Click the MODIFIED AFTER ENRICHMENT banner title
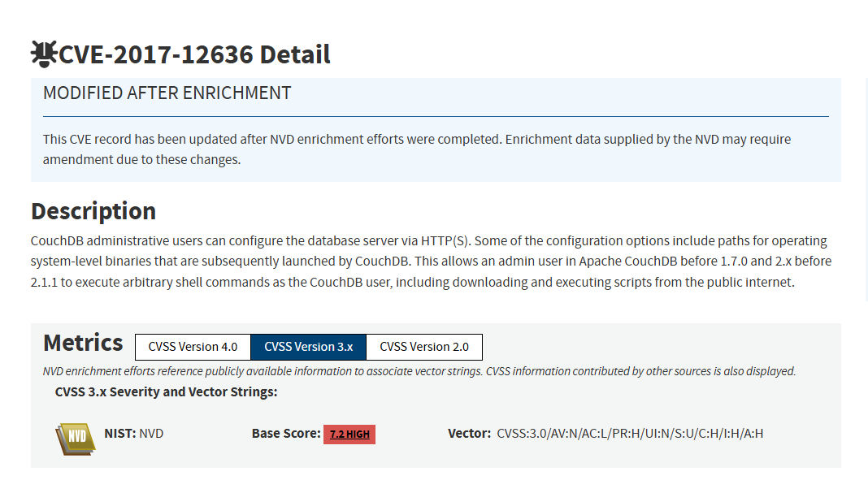The height and width of the screenshot is (480, 868). pos(167,93)
